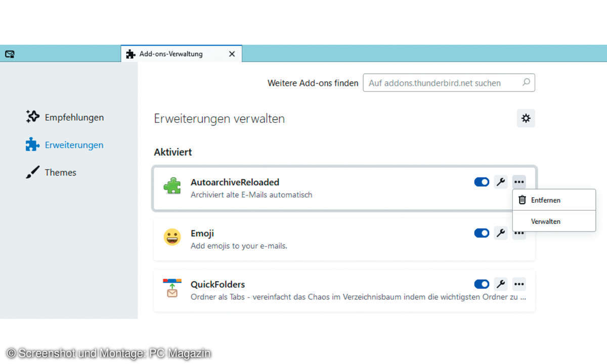The width and height of the screenshot is (607, 364).
Task: Click the search magnifier icon
Action: (526, 82)
